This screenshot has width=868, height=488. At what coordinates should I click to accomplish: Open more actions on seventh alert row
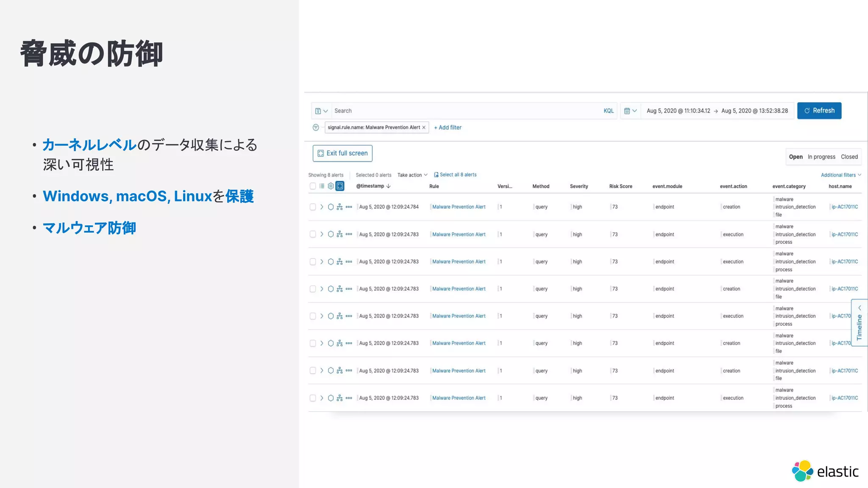coord(349,371)
